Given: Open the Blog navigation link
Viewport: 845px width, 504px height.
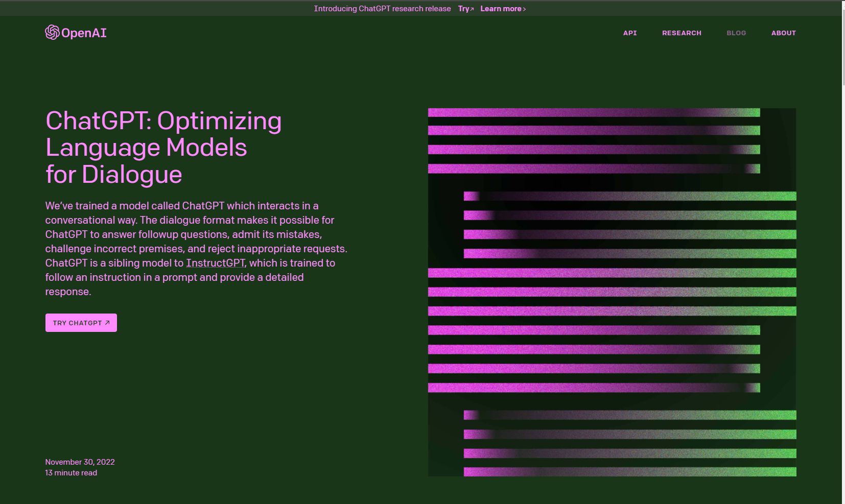Looking at the screenshot, I should tap(736, 33).
